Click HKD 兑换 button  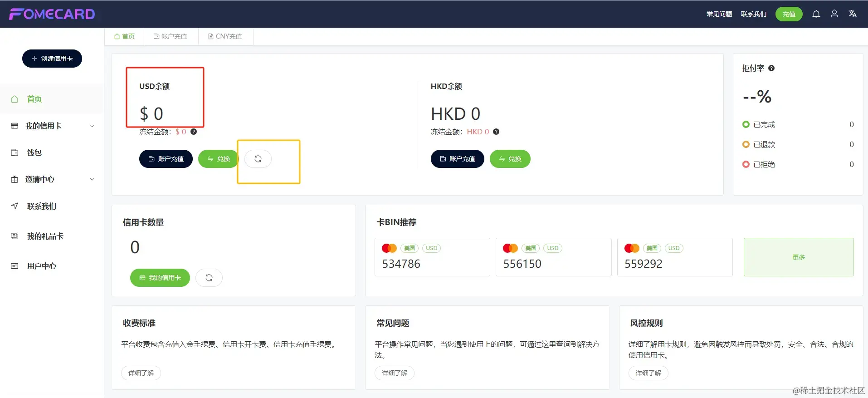pos(510,159)
